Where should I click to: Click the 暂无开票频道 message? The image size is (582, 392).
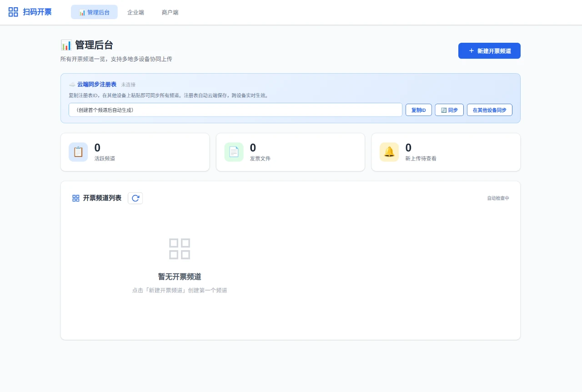coord(180,276)
